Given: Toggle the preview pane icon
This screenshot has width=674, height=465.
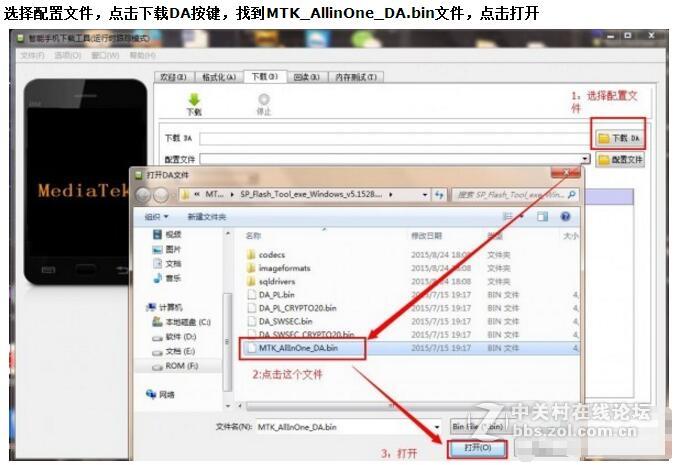Looking at the screenshot, I should (x=542, y=217).
